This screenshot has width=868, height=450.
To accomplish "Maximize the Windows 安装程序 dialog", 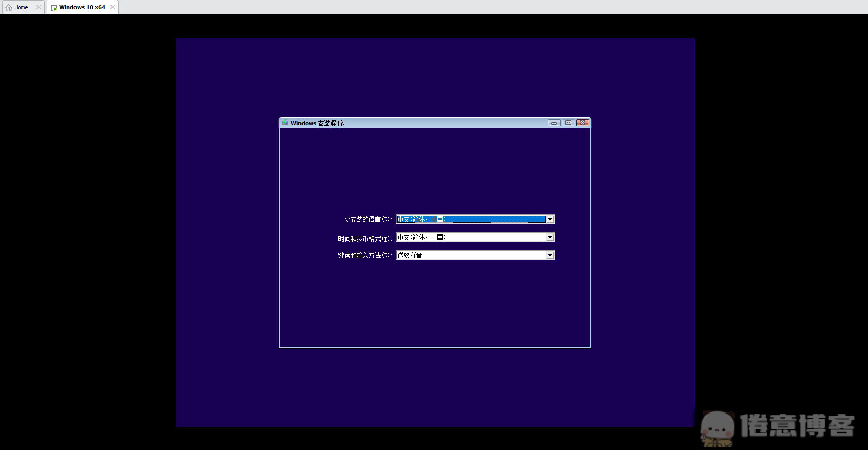I will [x=568, y=123].
